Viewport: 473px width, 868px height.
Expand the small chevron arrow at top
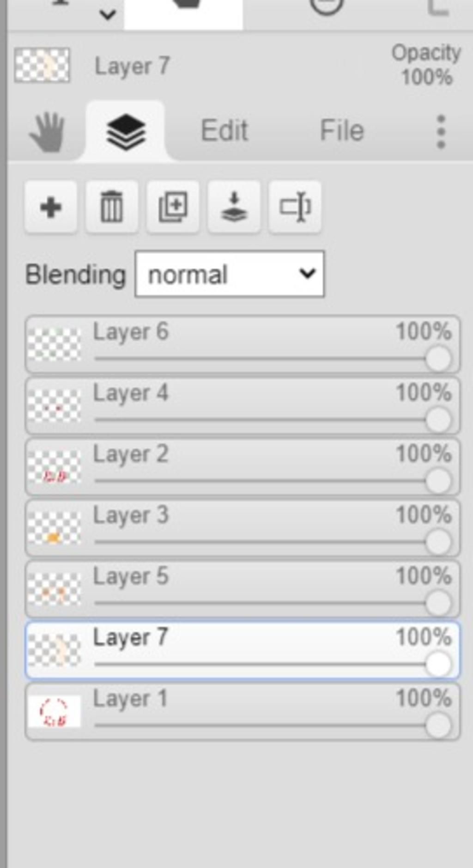[107, 15]
